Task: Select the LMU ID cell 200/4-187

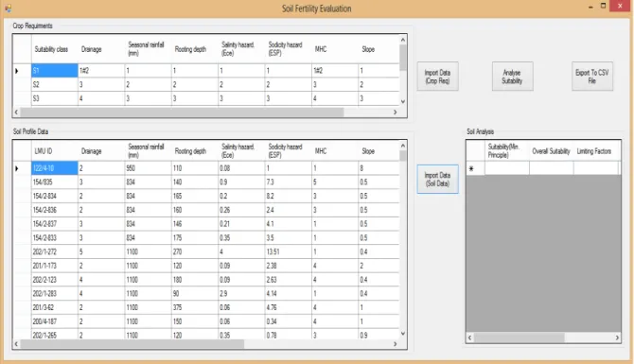Action: coord(55,321)
